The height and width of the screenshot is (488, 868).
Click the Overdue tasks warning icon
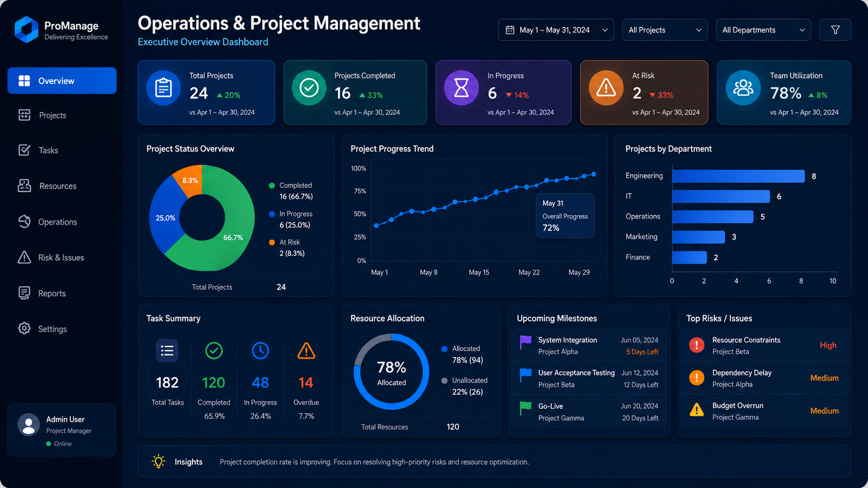pos(306,351)
